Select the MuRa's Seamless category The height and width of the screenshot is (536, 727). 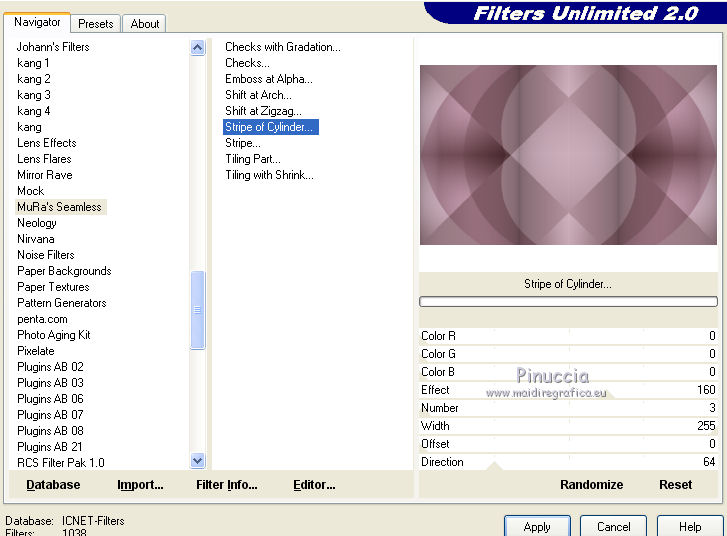coord(61,207)
